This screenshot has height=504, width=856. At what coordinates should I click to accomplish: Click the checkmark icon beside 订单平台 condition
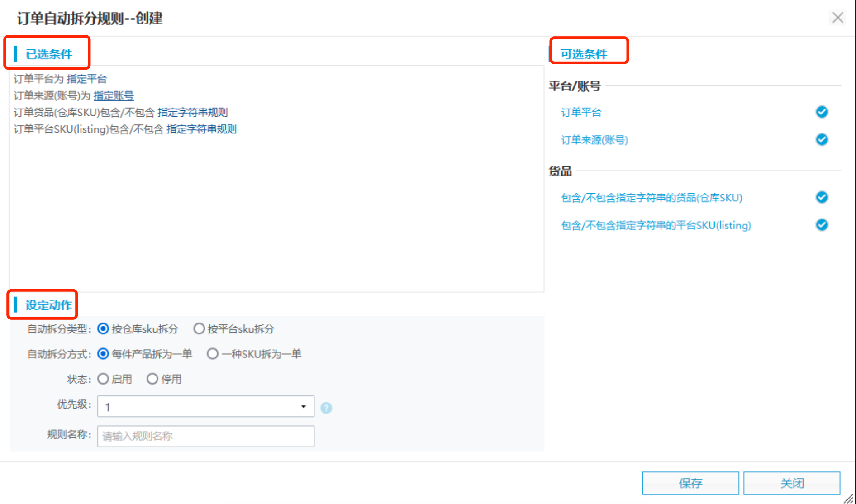(822, 112)
